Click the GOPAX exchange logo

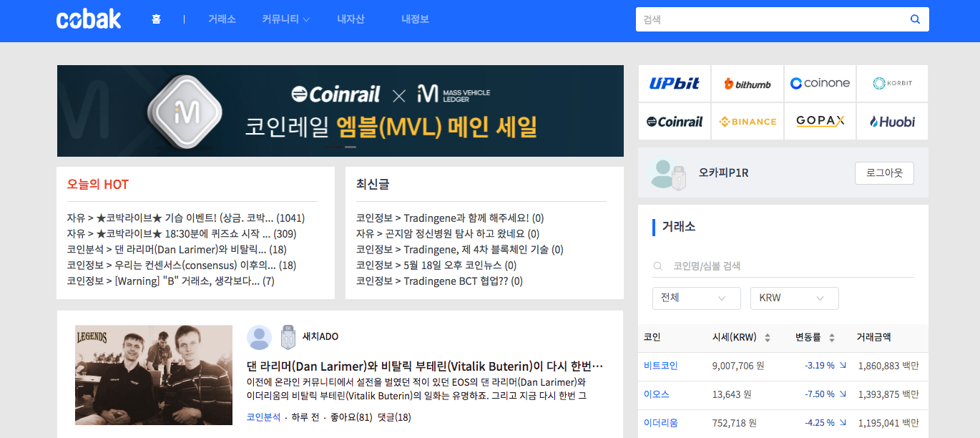tap(820, 121)
